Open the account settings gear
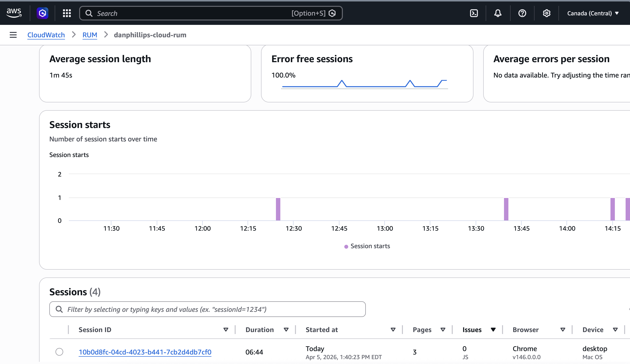This screenshot has height=364, width=630. 546,13
